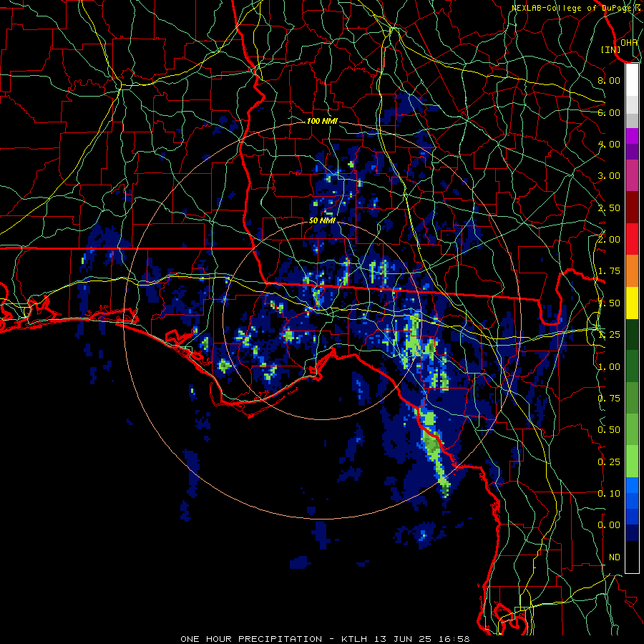Click the [IN] units label
644x644 pixels.
pyautogui.click(x=611, y=49)
